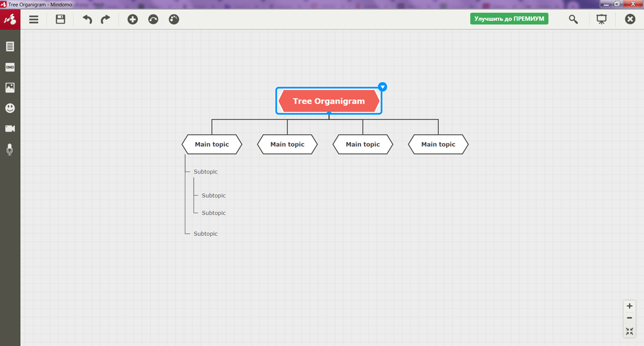This screenshot has height=346, width=644.
Task: Save the mind map with the disk icon
Action: [x=60, y=20]
